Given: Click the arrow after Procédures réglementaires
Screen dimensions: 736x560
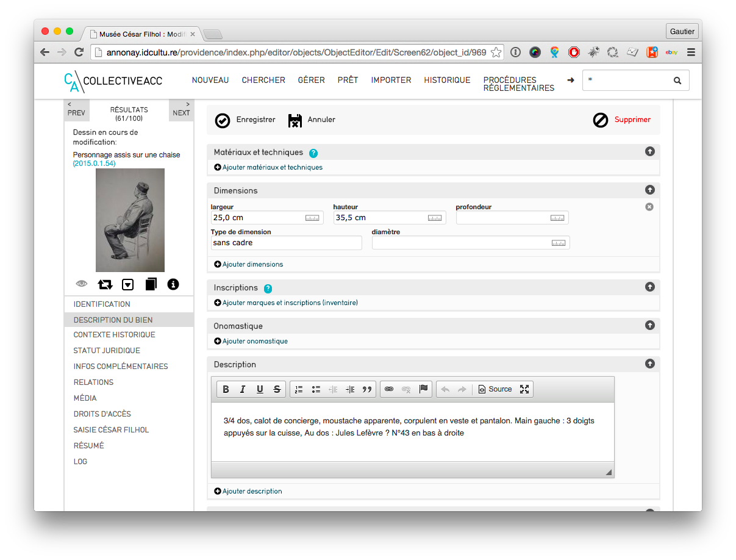Looking at the screenshot, I should (x=571, y=80).
